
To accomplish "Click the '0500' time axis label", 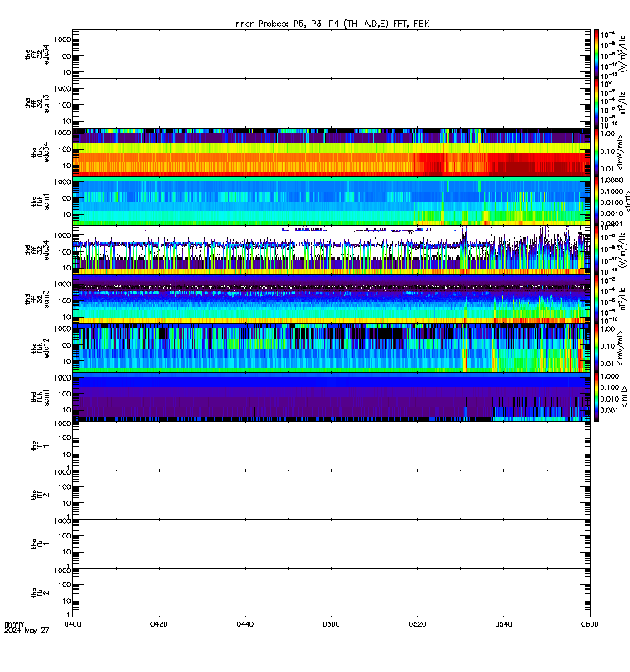I will coord(331,624).
